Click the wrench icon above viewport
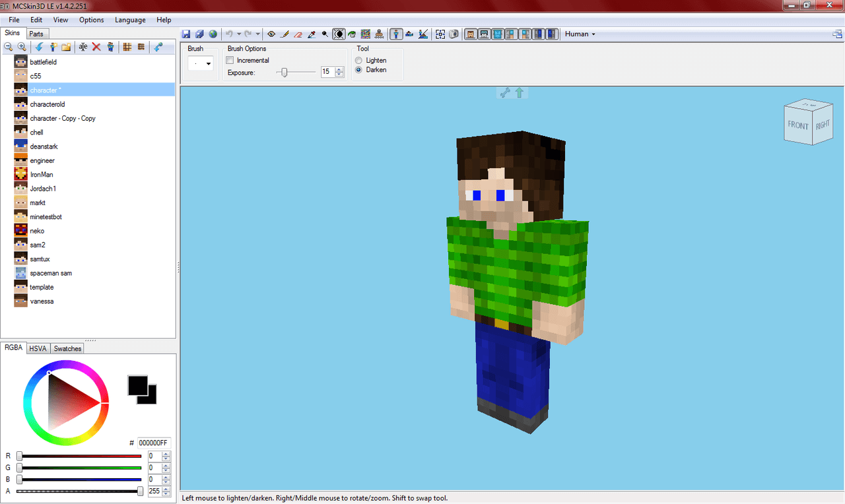845x504 pixels. [505, 93]
